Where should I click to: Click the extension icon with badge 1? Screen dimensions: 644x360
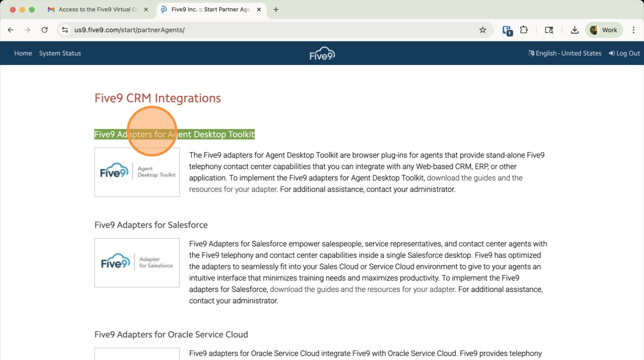pyautogui.click(x=507, y=30)
